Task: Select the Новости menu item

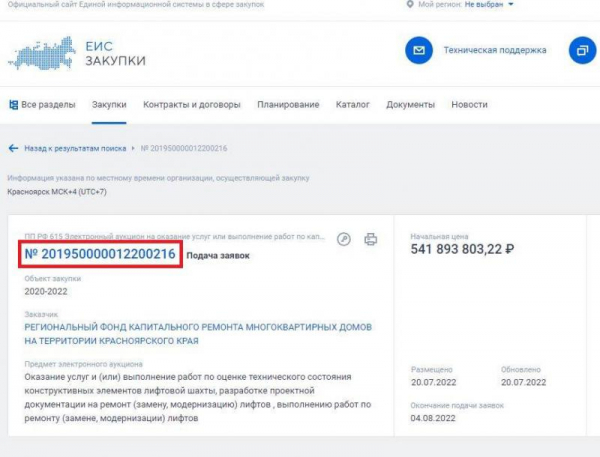Action: point(469,105)
